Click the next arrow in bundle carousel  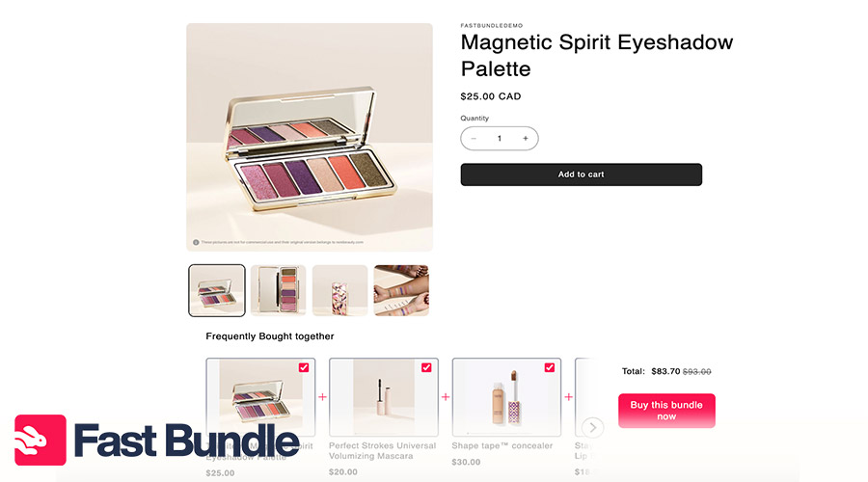(593, 427)
